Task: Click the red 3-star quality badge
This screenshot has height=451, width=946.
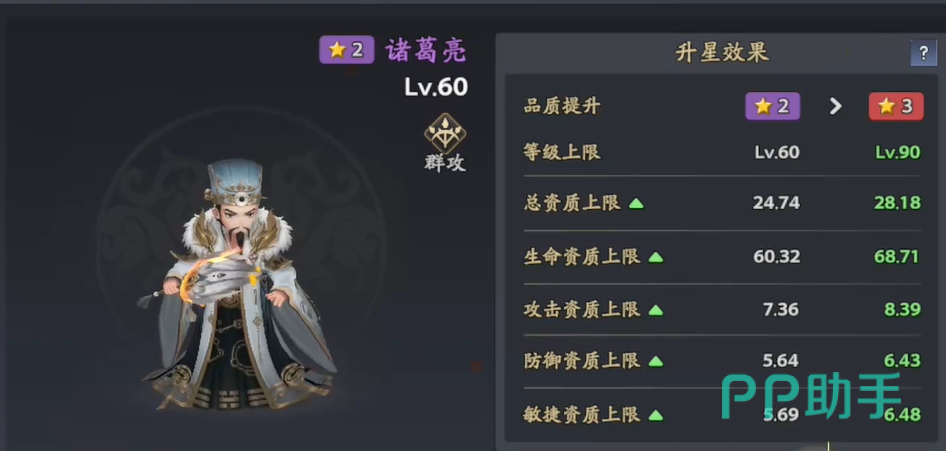Action: (x=895, y=106)
